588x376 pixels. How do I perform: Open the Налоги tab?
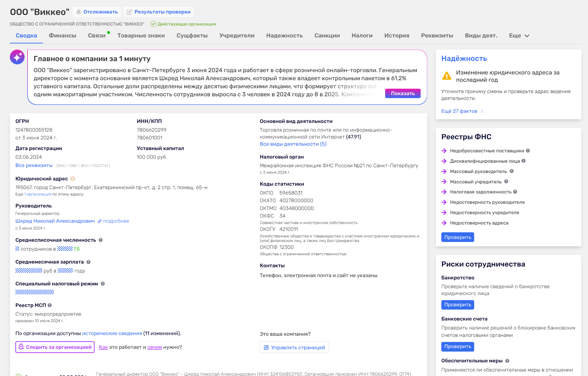362,36
